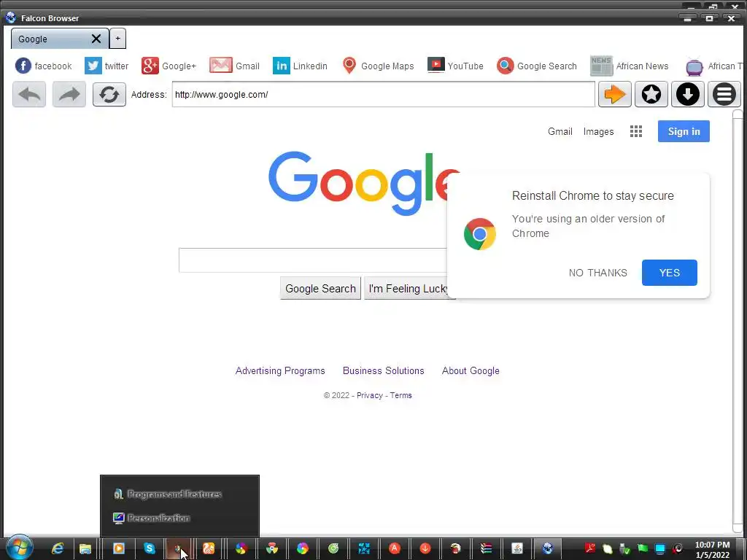Open the Google+ bookmark
This screenshot has width=747, height=560.
(x=169, y=66)
